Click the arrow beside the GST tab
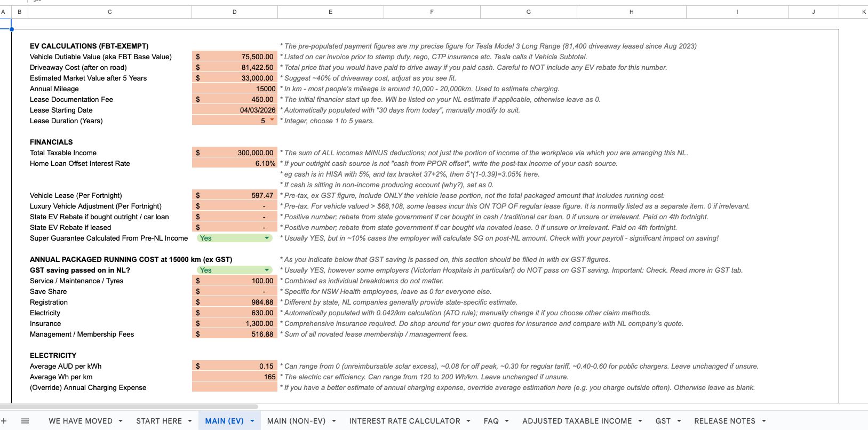Screen dimensions: 868x430 tap(679, 421)
